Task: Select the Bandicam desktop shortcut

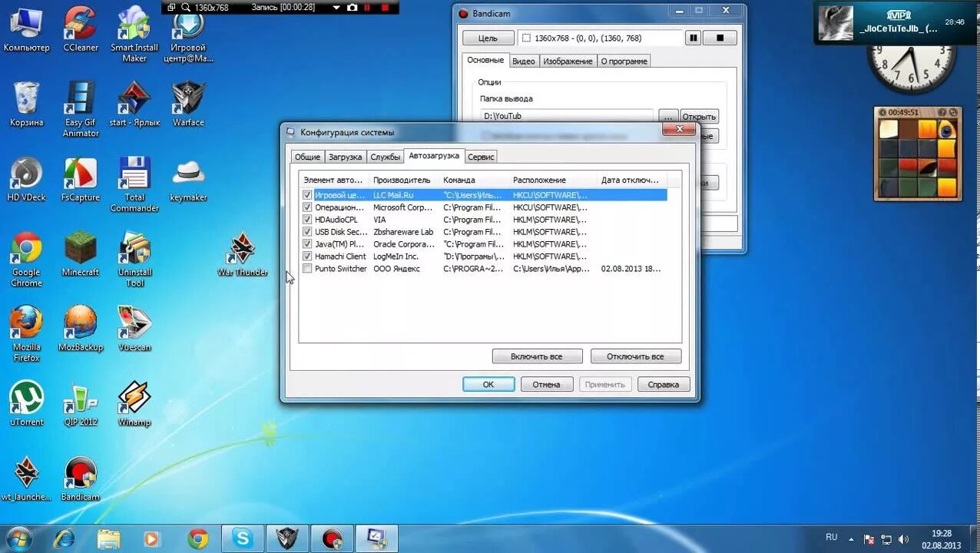Action: tap(81, 478)
